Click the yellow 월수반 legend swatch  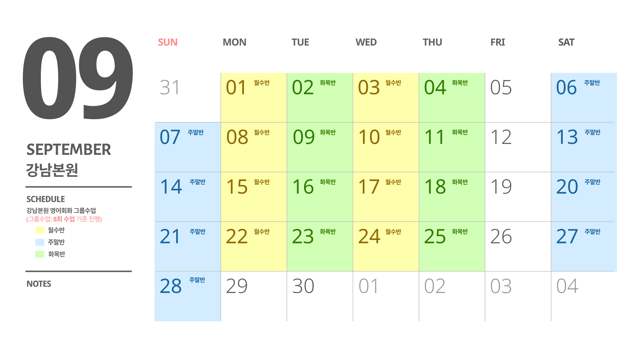(40, 230)
